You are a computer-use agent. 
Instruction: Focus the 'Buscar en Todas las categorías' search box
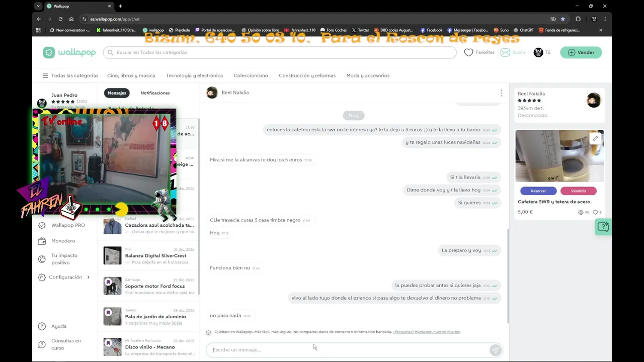point(280,52)
